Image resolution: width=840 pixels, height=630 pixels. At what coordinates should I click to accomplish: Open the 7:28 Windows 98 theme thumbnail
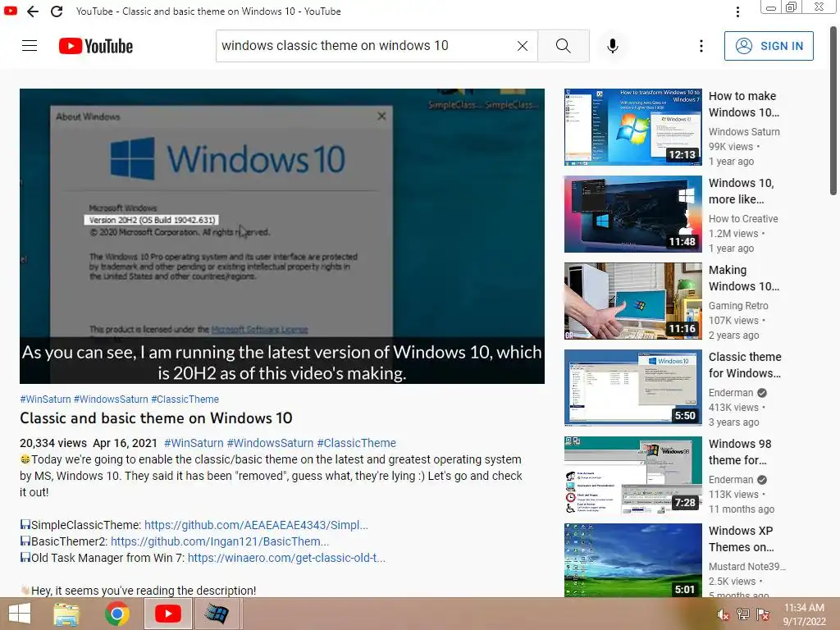coord(632,475)
